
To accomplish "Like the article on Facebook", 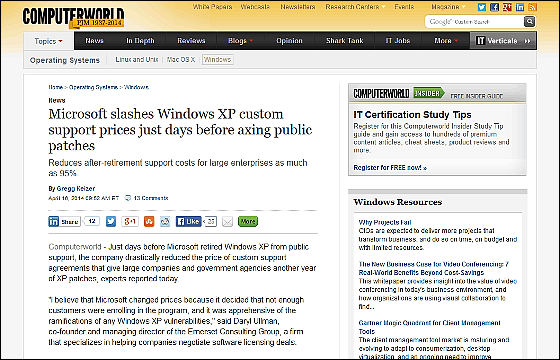I will 189,221.
